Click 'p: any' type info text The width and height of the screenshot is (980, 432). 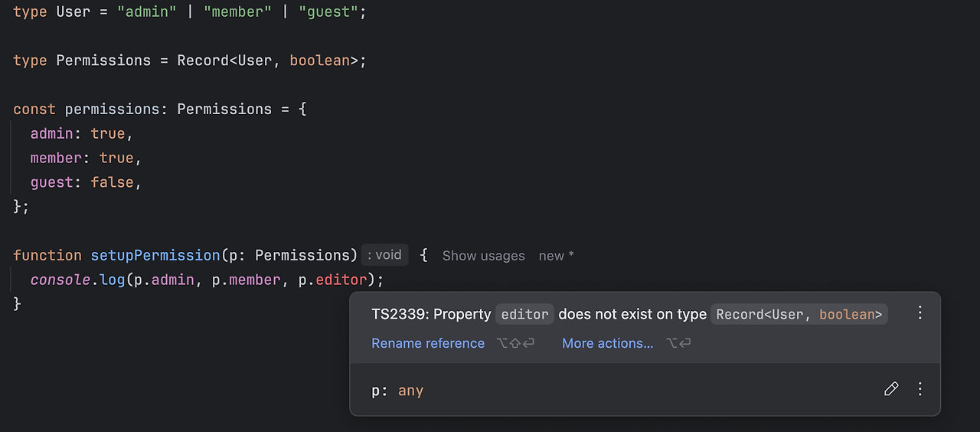point(397,391)
